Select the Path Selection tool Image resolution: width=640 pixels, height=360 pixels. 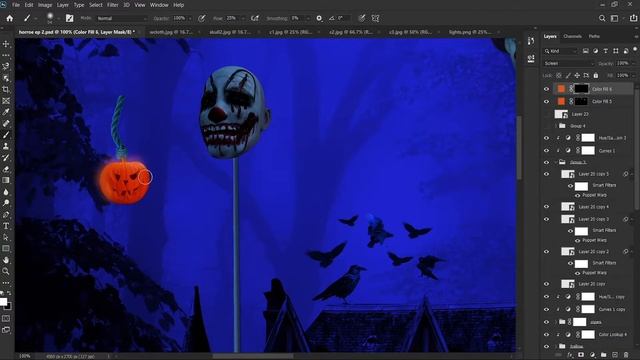6,237
